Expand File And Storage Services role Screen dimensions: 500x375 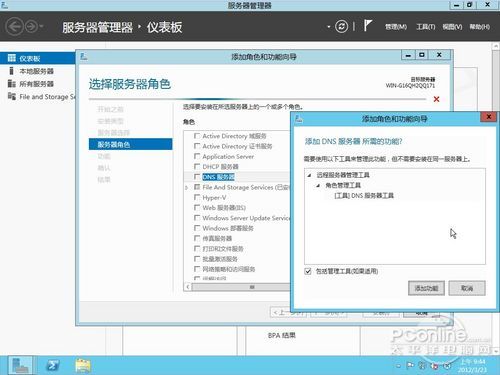tap(187, 188)
